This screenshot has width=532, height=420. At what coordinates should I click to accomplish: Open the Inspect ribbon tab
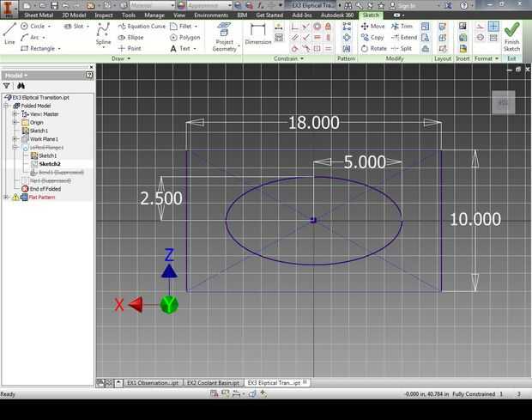pos(104,15)
